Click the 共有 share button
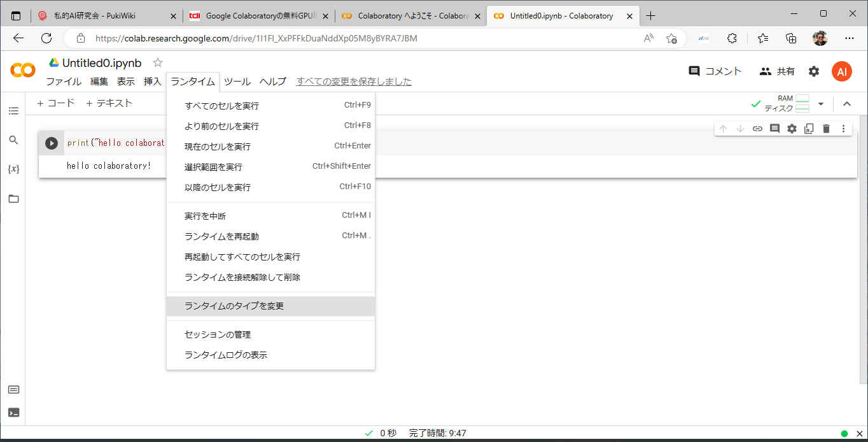 (x=777, y=71)
